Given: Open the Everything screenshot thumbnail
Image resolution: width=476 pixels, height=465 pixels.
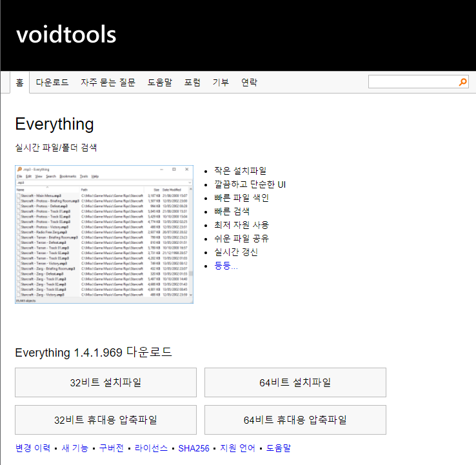Looking at the screenshot, I should (104, 234).
